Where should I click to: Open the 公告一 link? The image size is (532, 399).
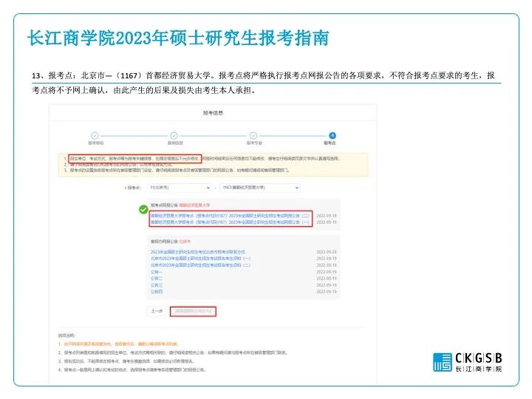click(157, 272)
